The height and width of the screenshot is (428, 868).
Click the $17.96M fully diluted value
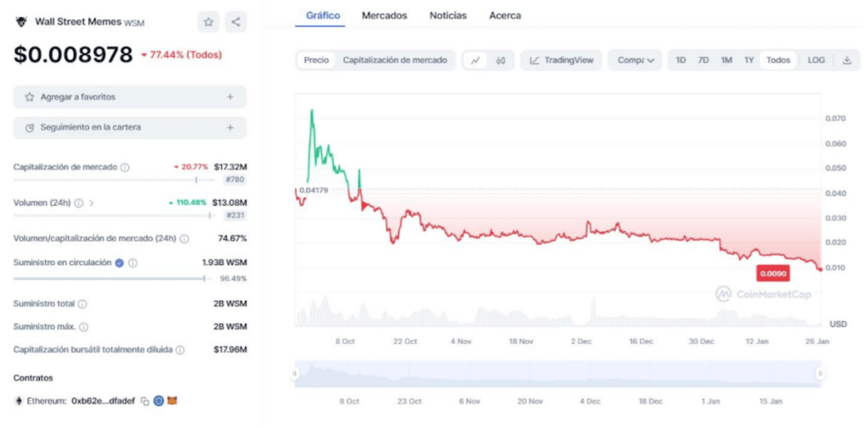point(231,350)
